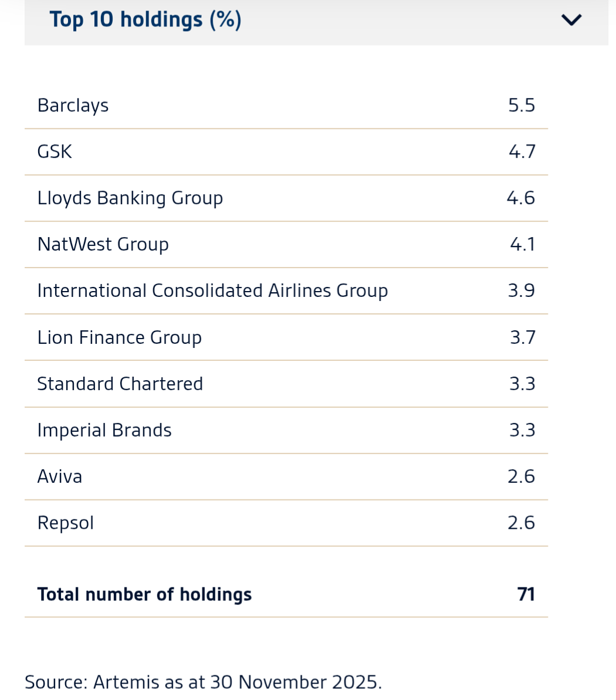Viewport: 616px width, 700px height.
Task: Click the Artemis source note text
Action: coord(204,682)
